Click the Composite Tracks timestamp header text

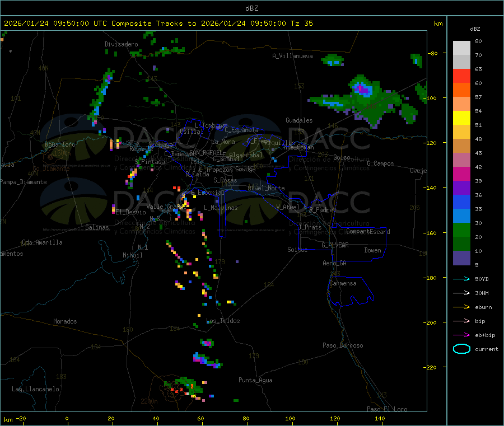[x=158, y=24]
